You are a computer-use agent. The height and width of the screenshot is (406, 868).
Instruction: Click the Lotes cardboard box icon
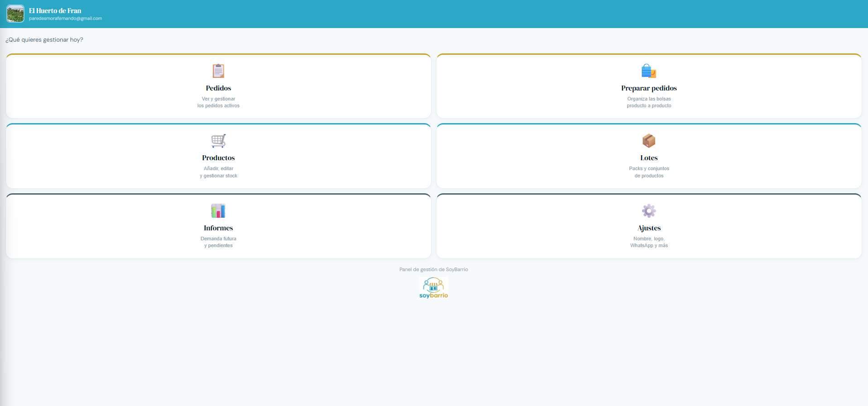(649, 141)
